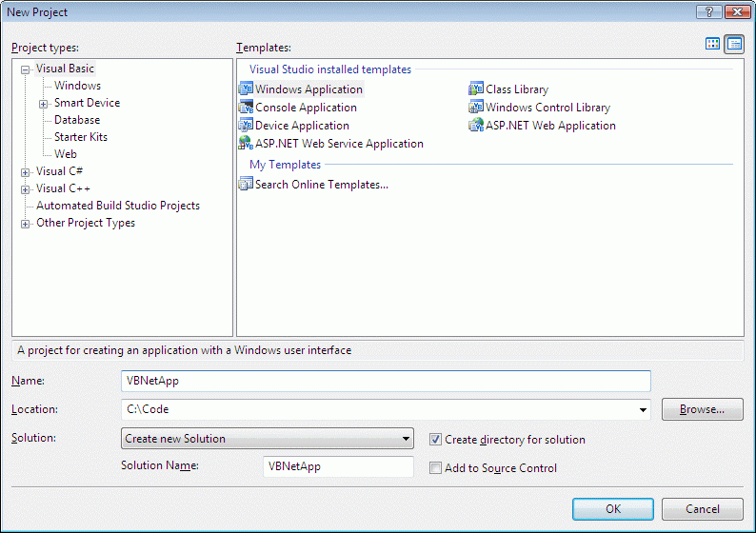
Task: Select ASP.NET Web Service Application icon
Action: pos(246,143)
